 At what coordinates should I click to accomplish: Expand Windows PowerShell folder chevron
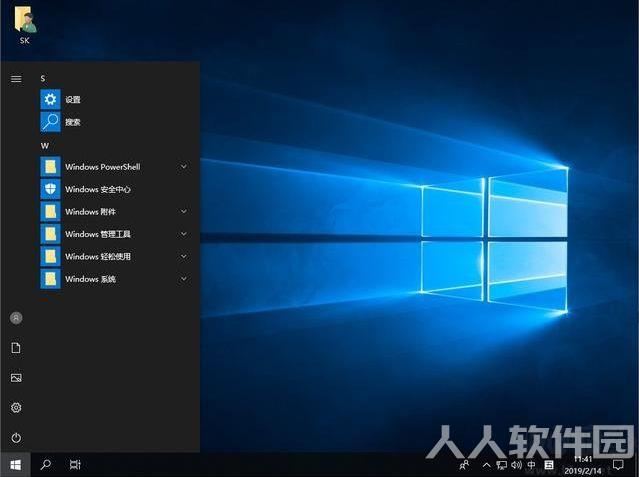point(184,166)
